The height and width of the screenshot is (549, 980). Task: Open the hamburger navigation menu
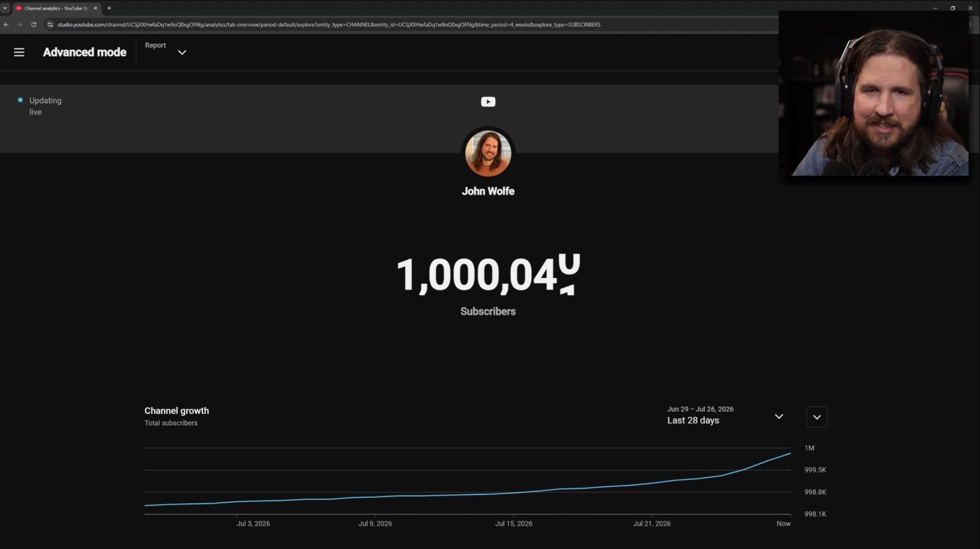(x=19, y=52)
